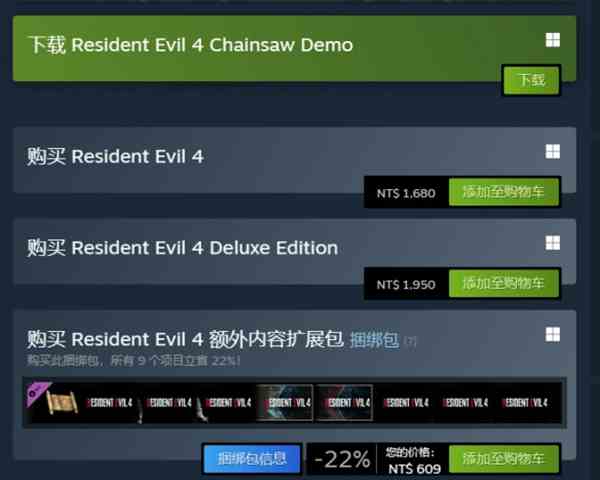Select the fifth bundle thumbnail with red cover

[x=344, y=403]
